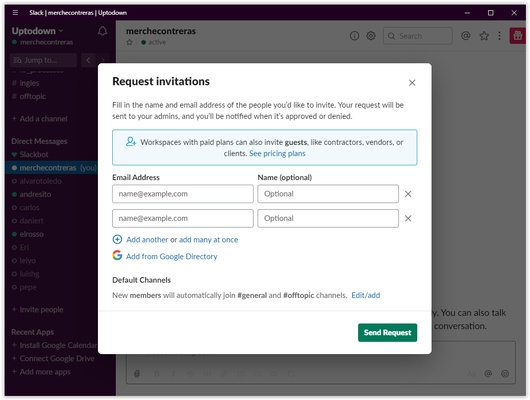The width and height of the screenshot is (530, 400).
Task: Open conversation settings gear
Action: pos(371,36)
